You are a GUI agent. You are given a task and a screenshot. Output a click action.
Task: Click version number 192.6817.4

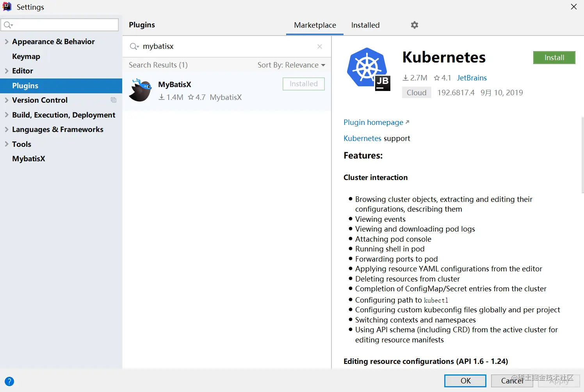pyautogui.click(x=456, y=93)
